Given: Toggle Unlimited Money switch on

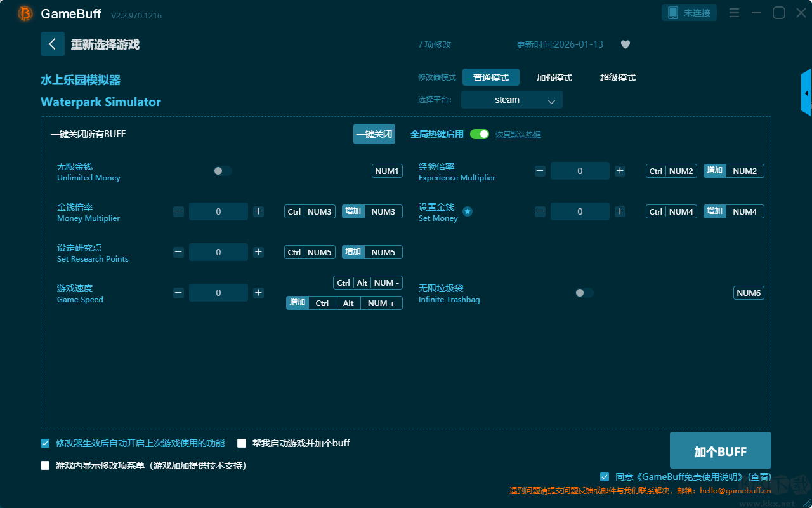Looking at the screenshot, I should [223, 171].
